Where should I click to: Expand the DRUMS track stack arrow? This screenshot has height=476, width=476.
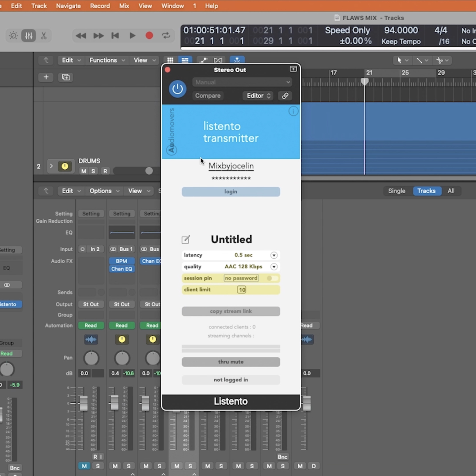pyautogui.click(x=51, y=166)
